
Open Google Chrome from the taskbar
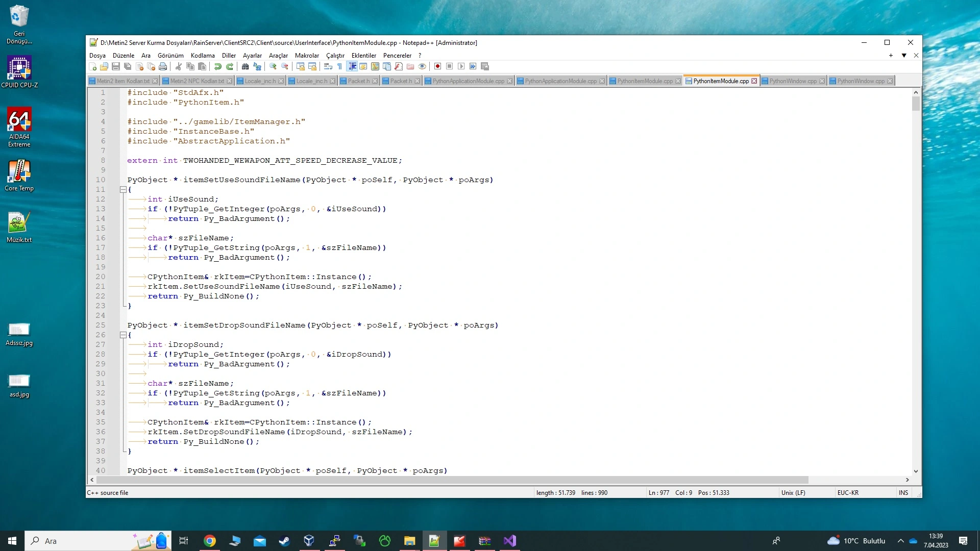point(210,541)
